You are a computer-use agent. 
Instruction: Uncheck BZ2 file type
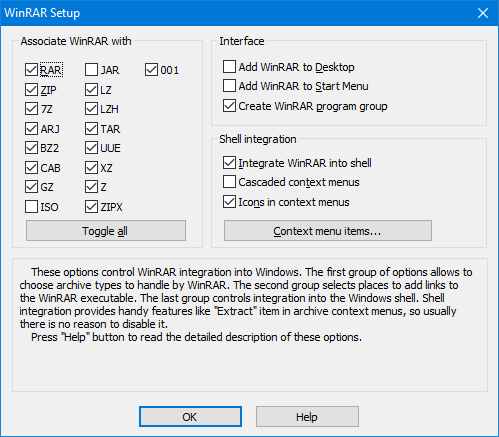coord(31,148)
